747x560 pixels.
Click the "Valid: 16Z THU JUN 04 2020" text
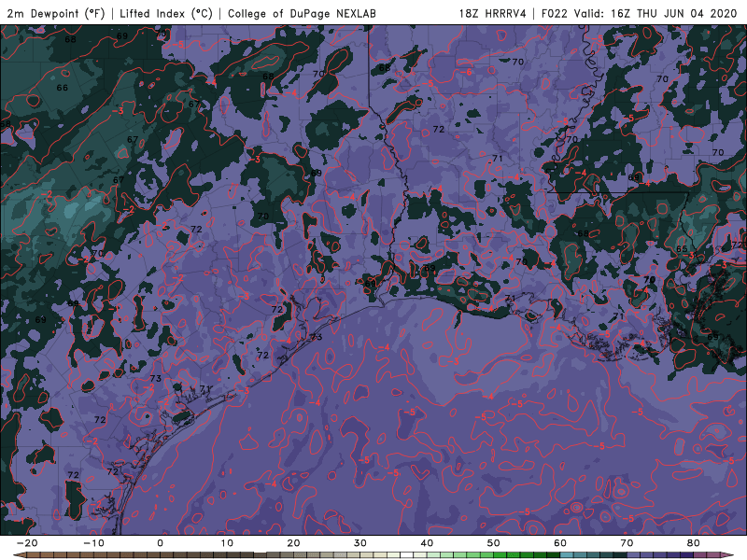click(x=655, y=13)
